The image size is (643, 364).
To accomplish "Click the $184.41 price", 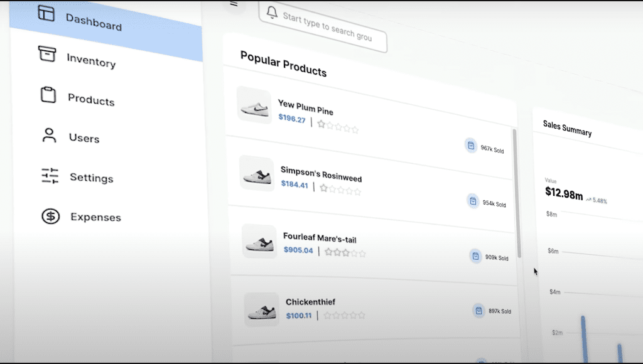I will tap(294, 184).
